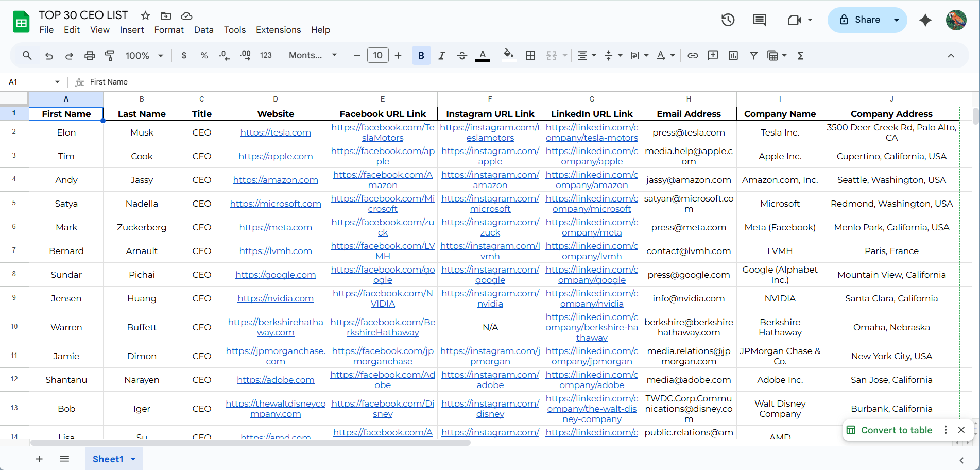Undo the last action
Viewport: 980px width, 470px height.
click(x=49, y=56)
